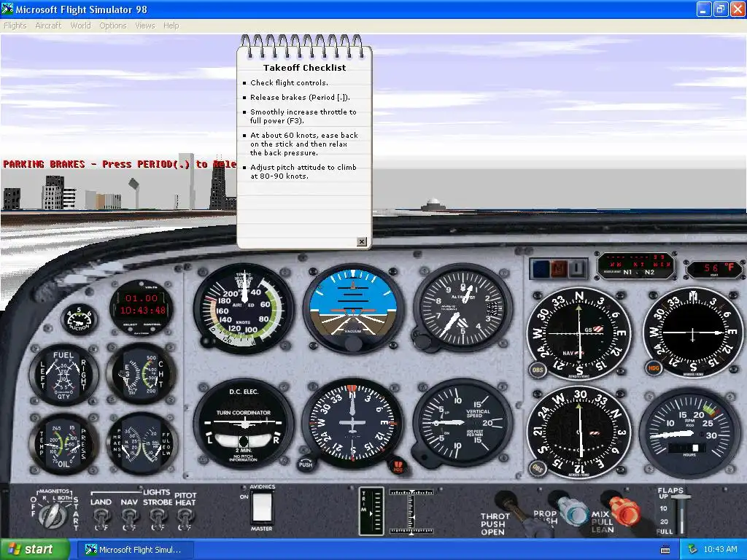Toggle the avionics MASTER switch
Viewport: 747px width, 560px height.
pos(262,508)
